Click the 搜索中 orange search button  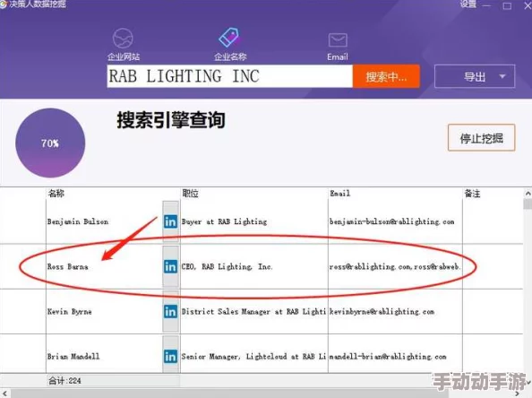tap(386, 76)
